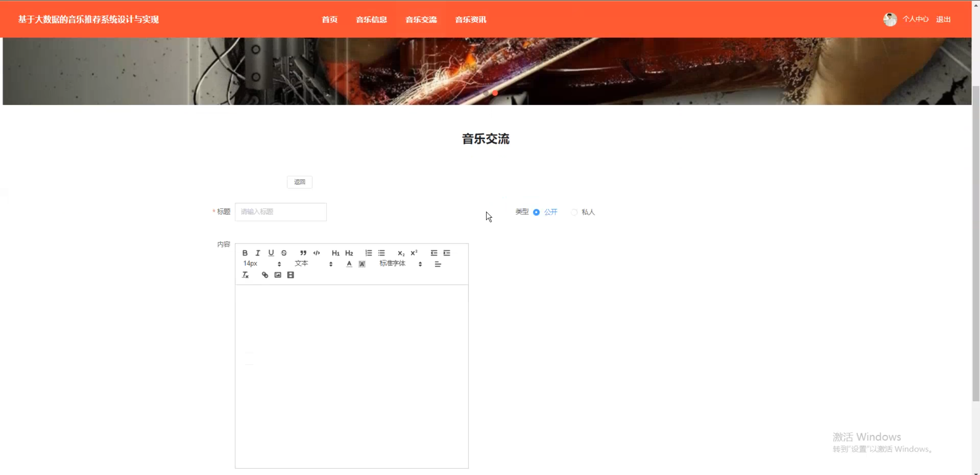Insert a blockquote

(303, 253)
